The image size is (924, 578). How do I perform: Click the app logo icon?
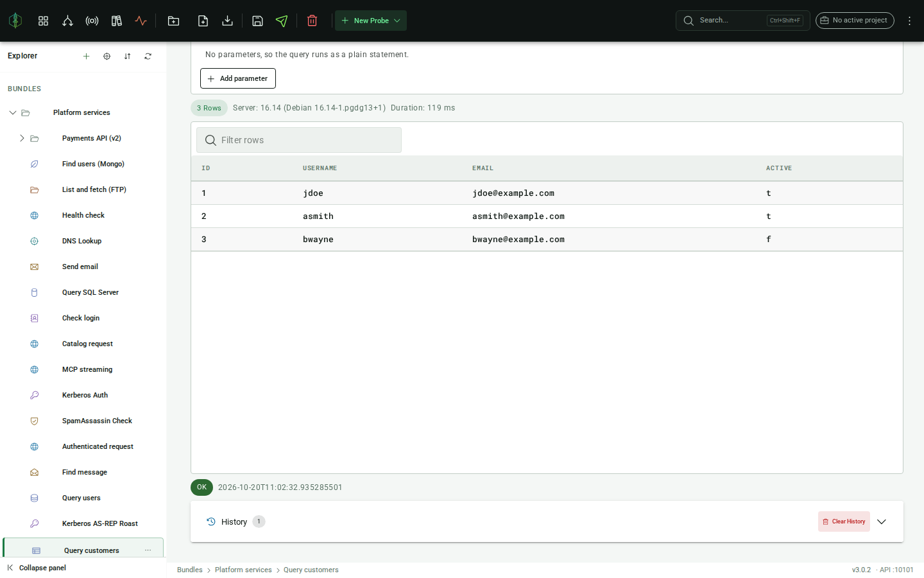[x=15, y=21]
